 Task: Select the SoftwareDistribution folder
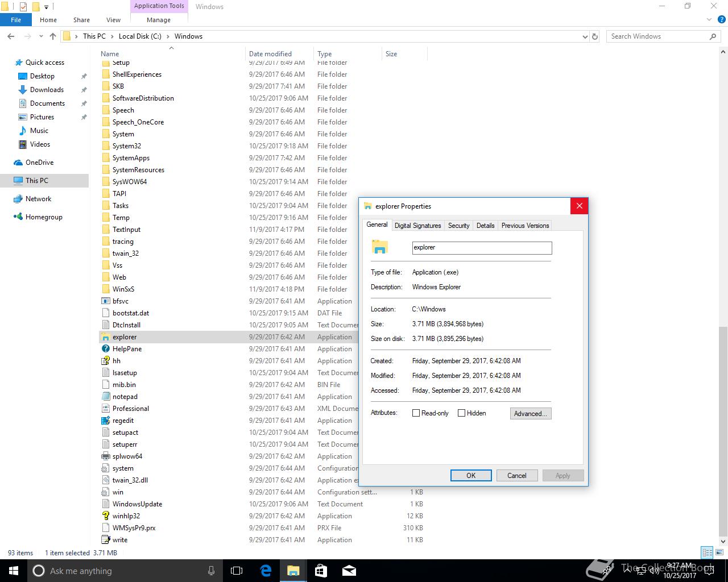[143, 98]
